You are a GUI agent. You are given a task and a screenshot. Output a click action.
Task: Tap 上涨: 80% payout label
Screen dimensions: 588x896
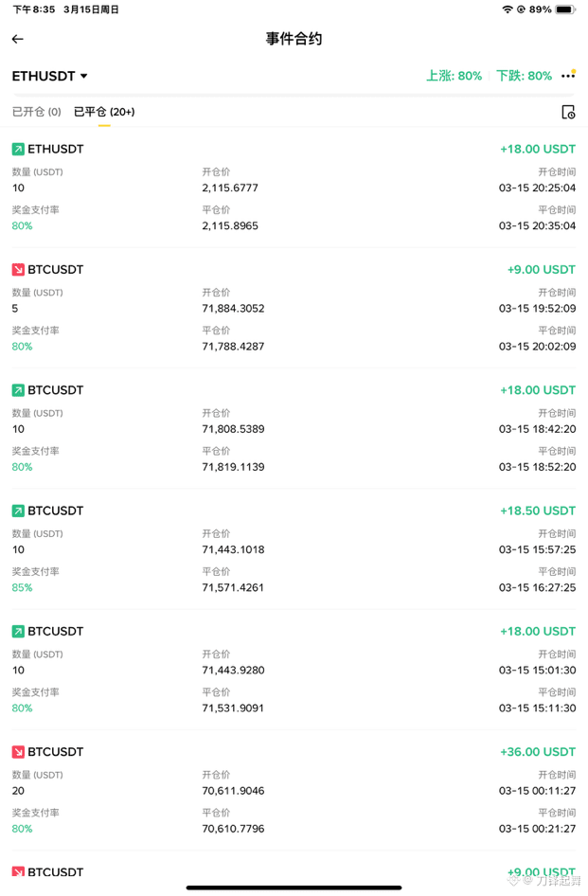[454, 76]
